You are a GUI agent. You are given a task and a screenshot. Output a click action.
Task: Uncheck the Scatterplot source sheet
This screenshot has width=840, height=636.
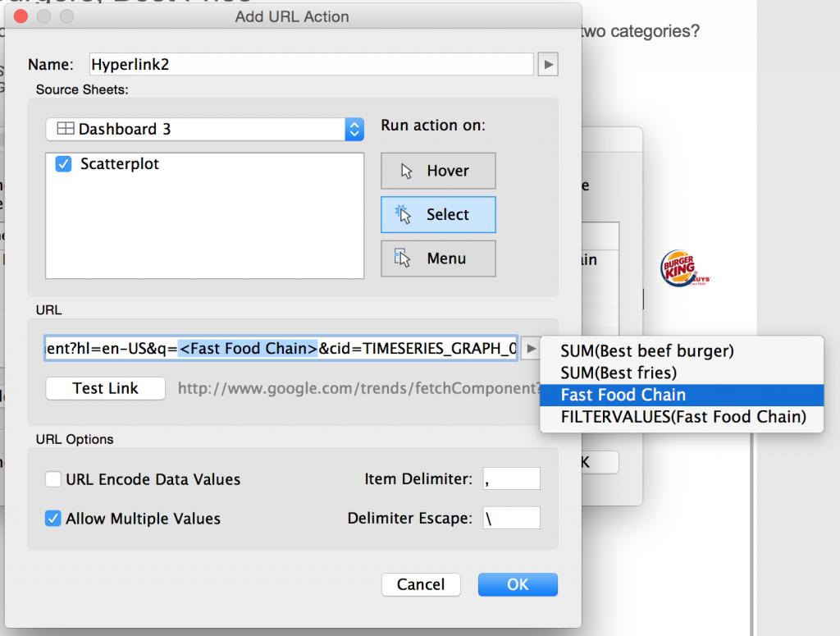tap(62, 163)
